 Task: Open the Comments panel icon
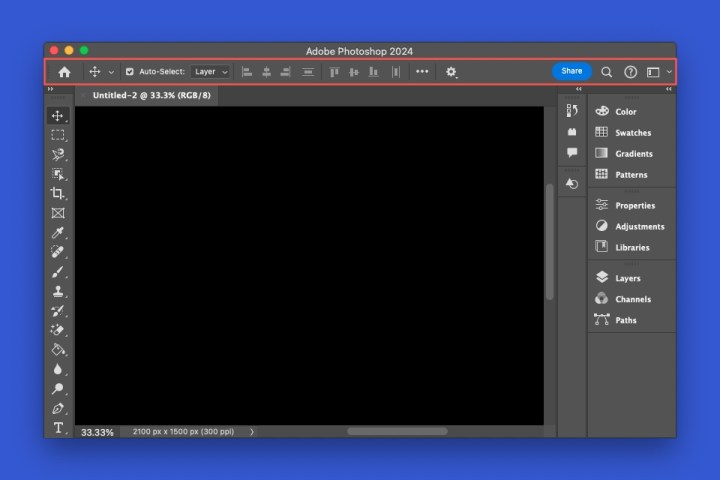572,152
